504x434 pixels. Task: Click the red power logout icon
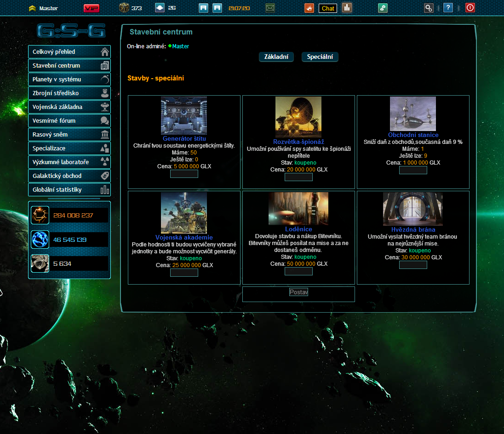[x=470, y=8]
